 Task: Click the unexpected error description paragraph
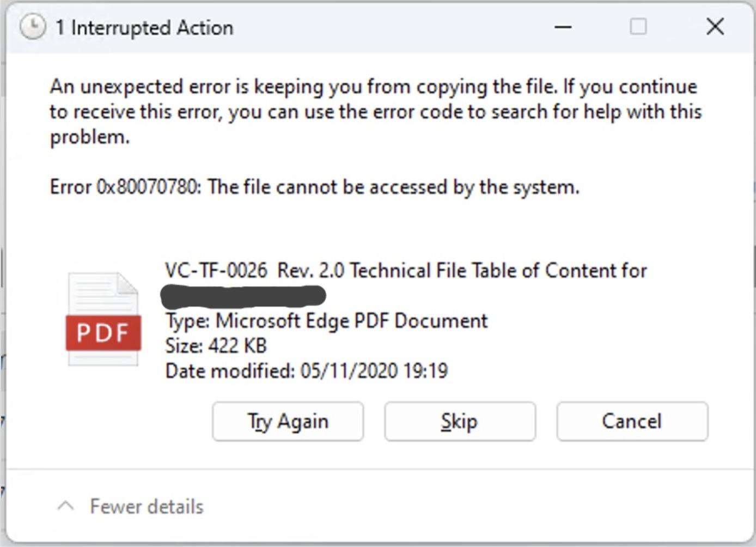[x=375, y=112]
